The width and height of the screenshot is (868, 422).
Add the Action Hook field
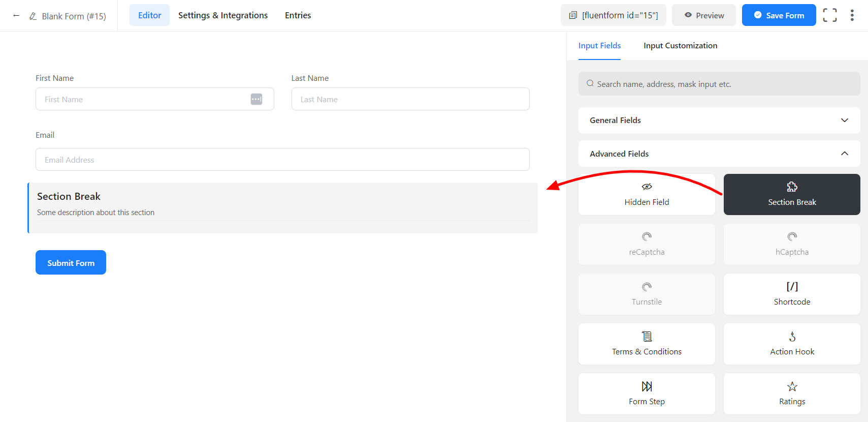tap(791, 344)
